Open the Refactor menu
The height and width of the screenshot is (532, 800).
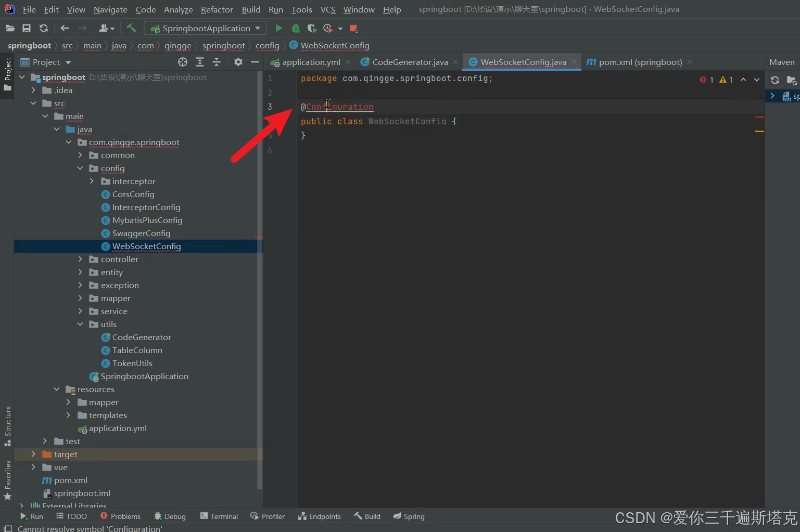pyautogui.click(x=217, y=9)
